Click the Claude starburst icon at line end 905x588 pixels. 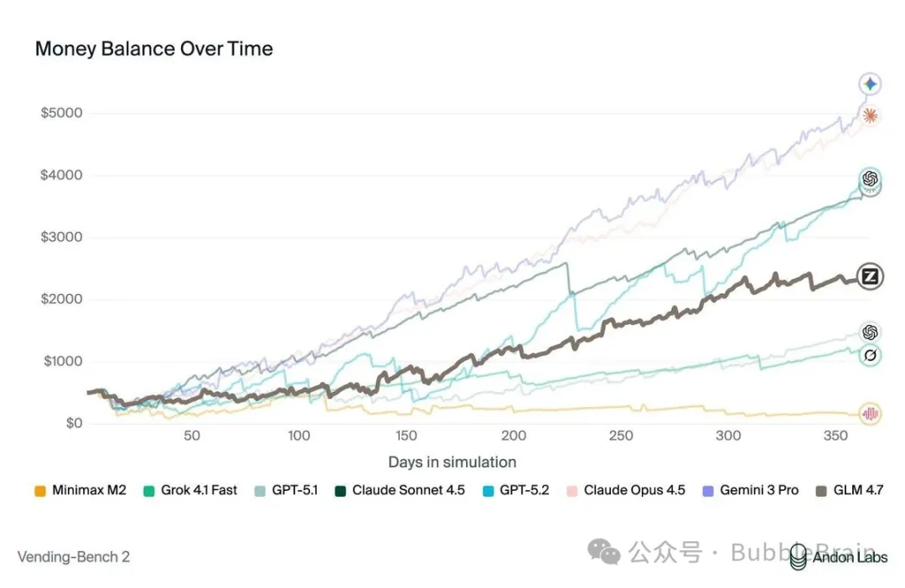[871, 116]
